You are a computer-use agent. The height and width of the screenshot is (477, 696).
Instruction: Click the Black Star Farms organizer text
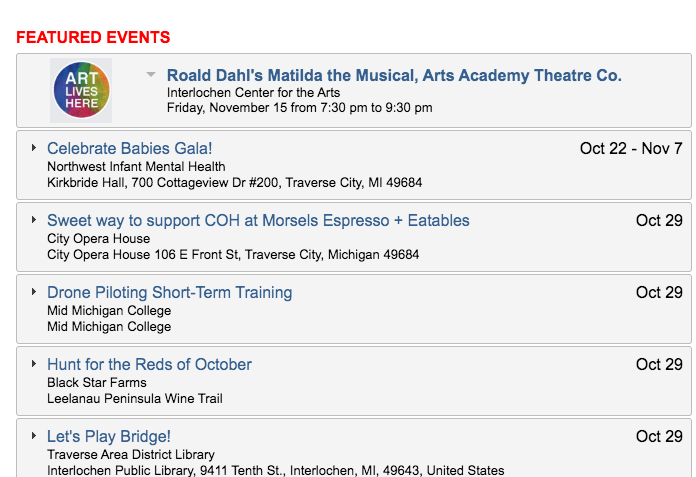(97, 382)
